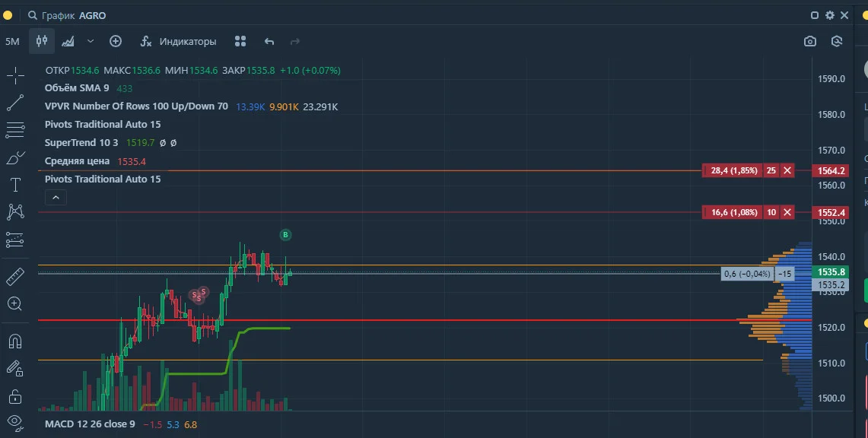The height and width of the screenshot is (438, 868).
Task: Toggle magnet snapping mode
Action: [15, 341]
